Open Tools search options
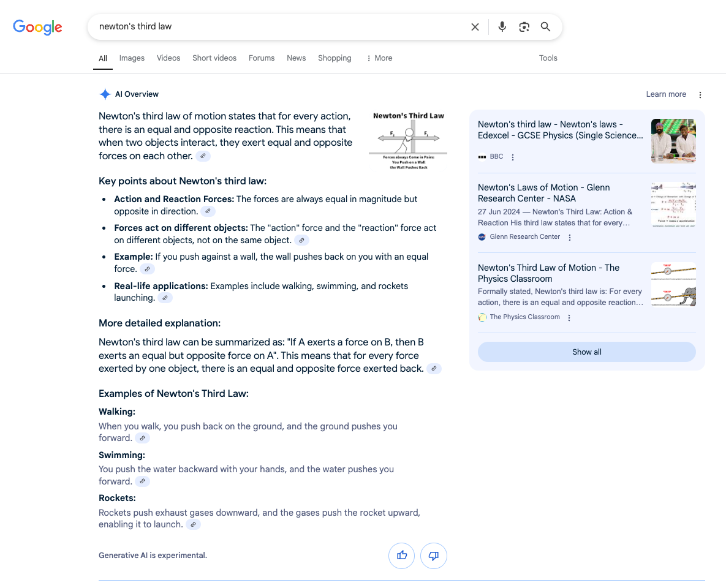The width and height of the screenshot is (726, 588). [548, 58]
